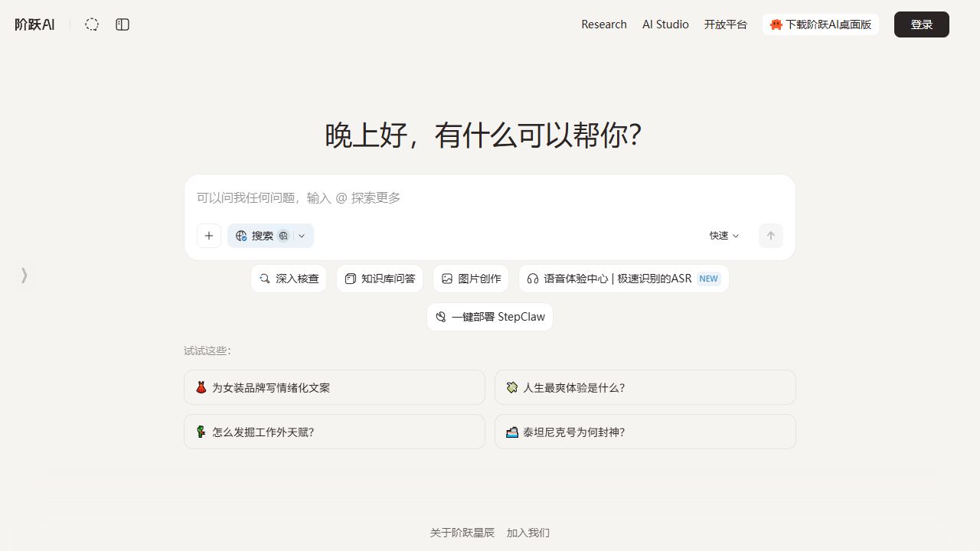Try the 泰坦尼克号为何封神? suggestion

[x=645, y=432]
